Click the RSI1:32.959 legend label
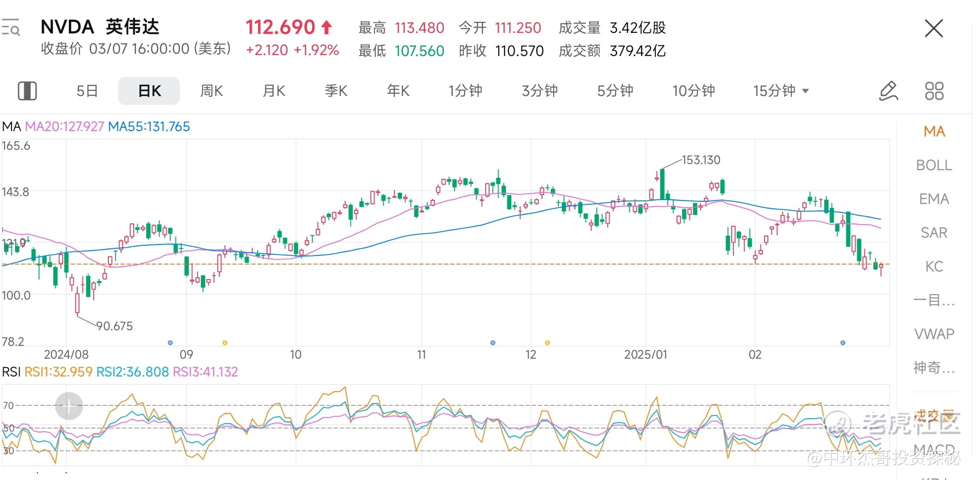 coord(58,372)
